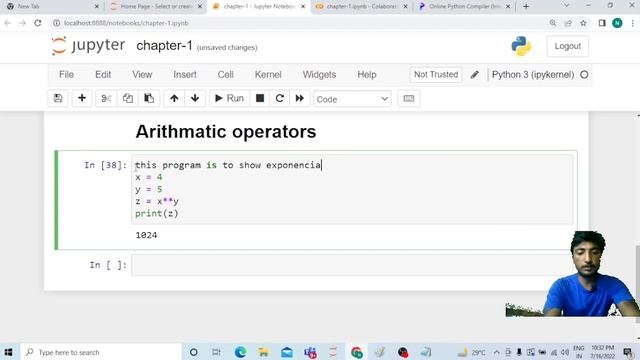Restart the kernel with circular arrow icon
This screenshot has height=360, width=640.
pyautogui.click(x=280, y=98)
